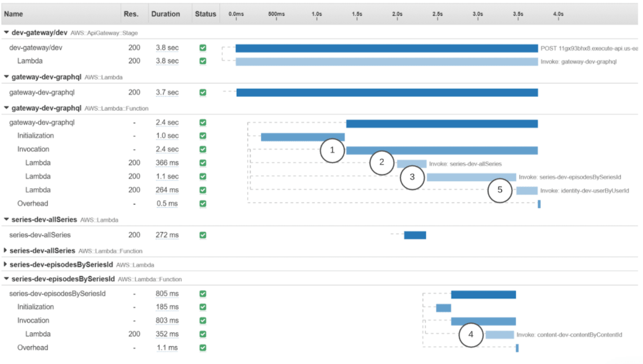Click status check icon for Lambda 3.8 sec row
This screenshot has height=364, width=643.
203,61
